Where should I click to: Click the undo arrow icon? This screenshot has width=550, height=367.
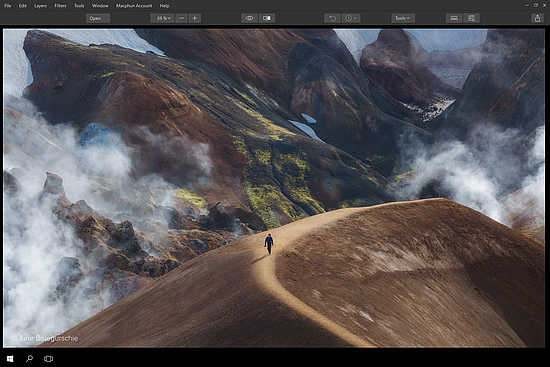pos(332,18)
